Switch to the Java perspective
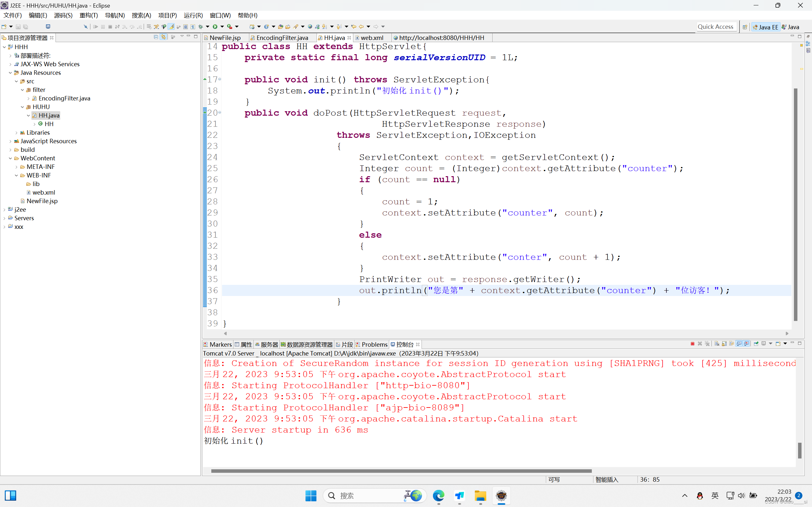The height and width of the screenshot is (507, 812). pos(790,27)
